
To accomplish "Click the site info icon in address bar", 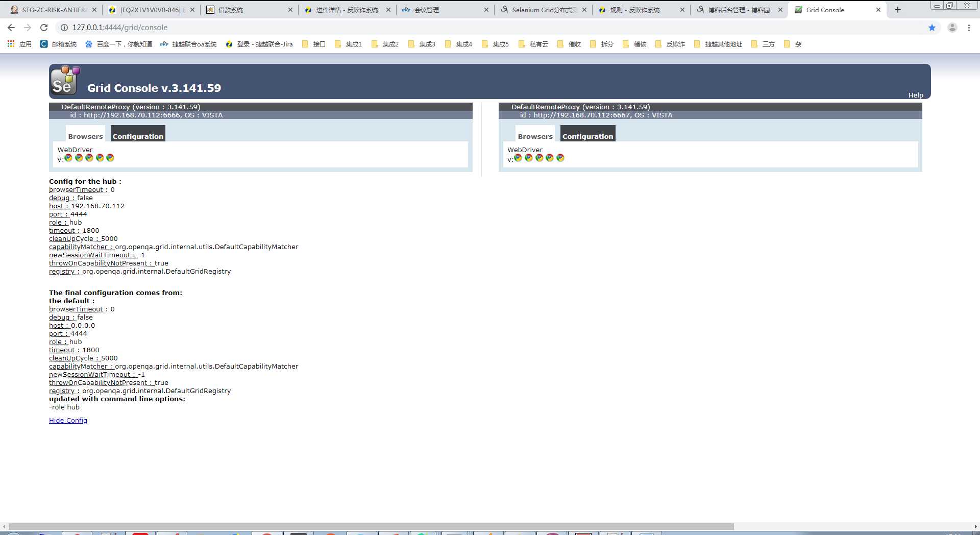I will tap(64, 28).
